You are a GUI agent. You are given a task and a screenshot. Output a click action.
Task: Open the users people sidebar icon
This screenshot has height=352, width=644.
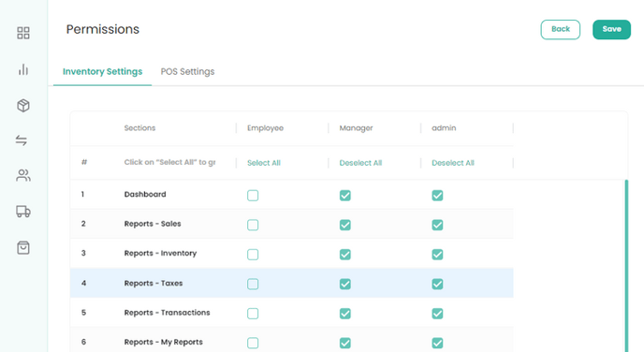pyautogui.click(x=23, y=175)
